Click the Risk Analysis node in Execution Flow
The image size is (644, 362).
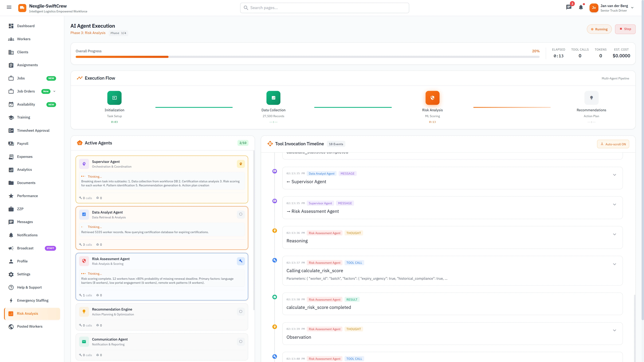point(432,98)
